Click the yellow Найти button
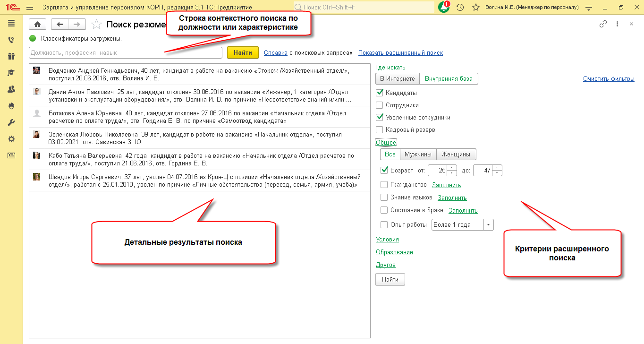This screenshot has width=644, height=344. click(x=243, y=53)
